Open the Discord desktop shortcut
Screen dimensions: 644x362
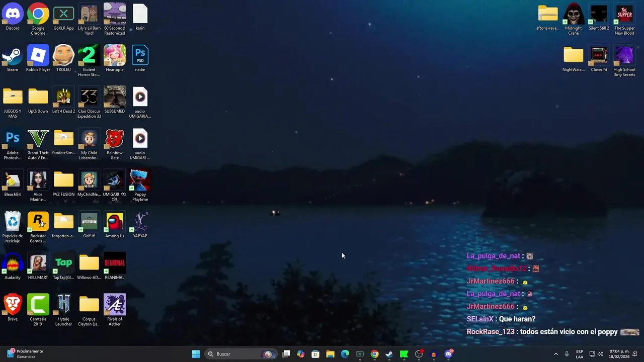click(x=13, y=17)
